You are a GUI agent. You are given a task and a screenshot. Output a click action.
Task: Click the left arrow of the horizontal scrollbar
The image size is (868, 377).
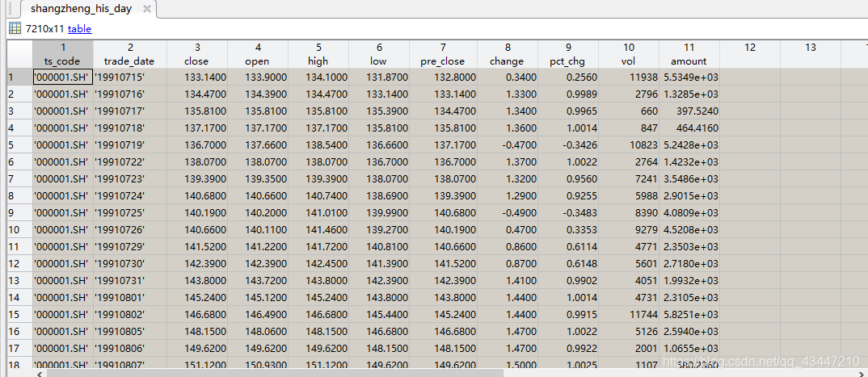[x=40, y=372]
